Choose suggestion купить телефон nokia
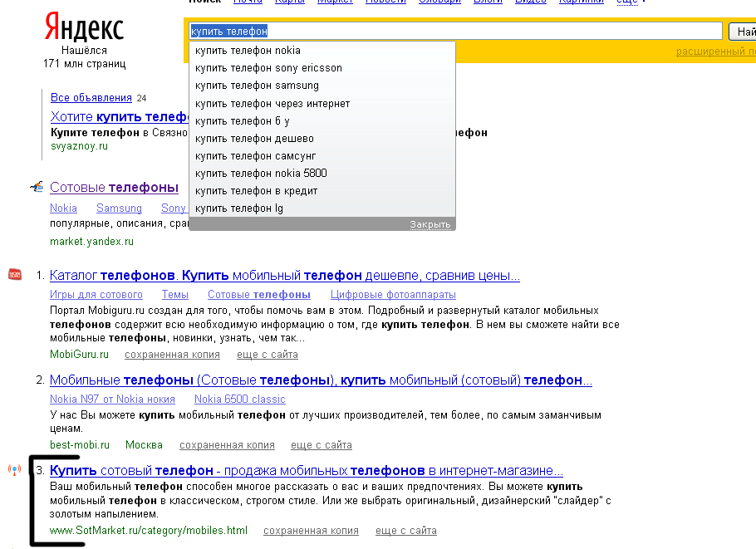The width and height of the screenshot is (756, 549). tap(322, 51)
